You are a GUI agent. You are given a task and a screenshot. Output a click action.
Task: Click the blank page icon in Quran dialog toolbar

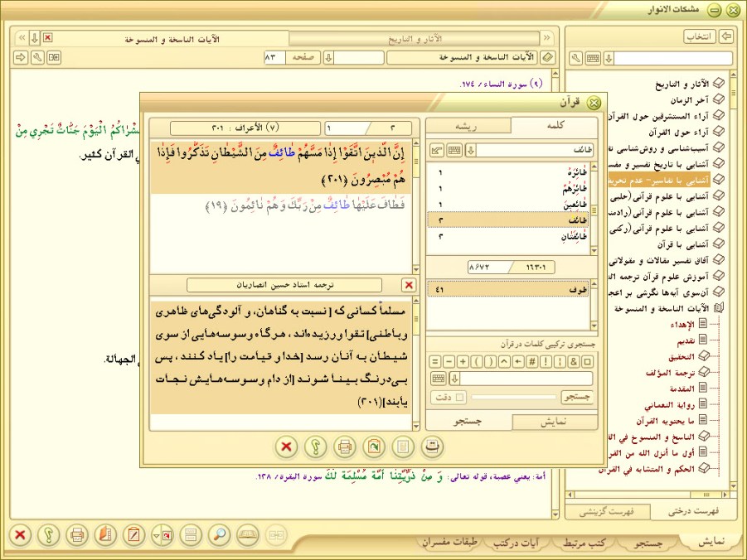point(403,447)
